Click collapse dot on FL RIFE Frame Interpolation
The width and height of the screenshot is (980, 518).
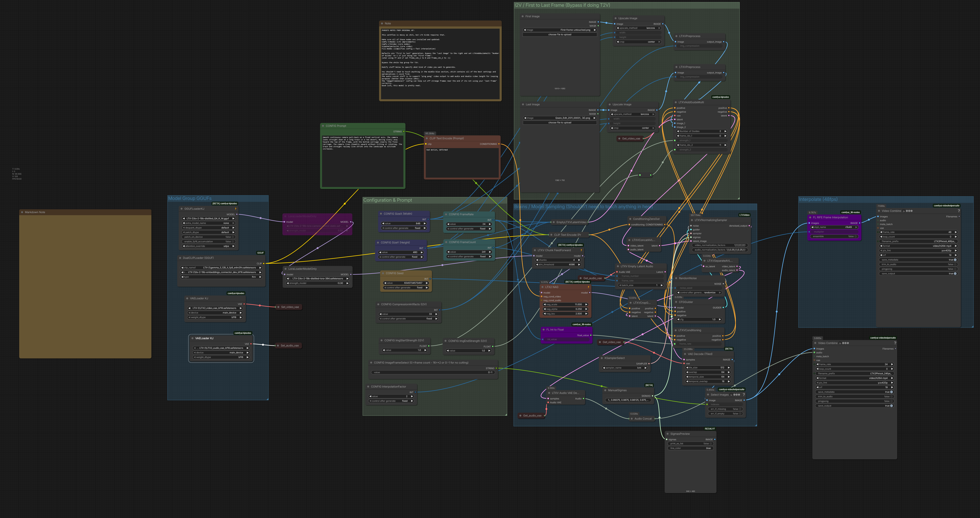tap(810, 218)
